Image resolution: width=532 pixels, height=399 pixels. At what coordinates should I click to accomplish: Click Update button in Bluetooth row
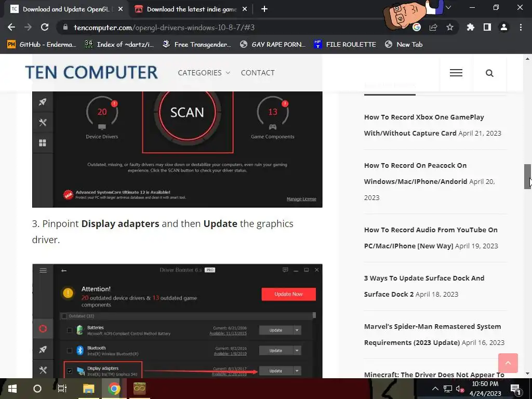[x=276, y=351]
